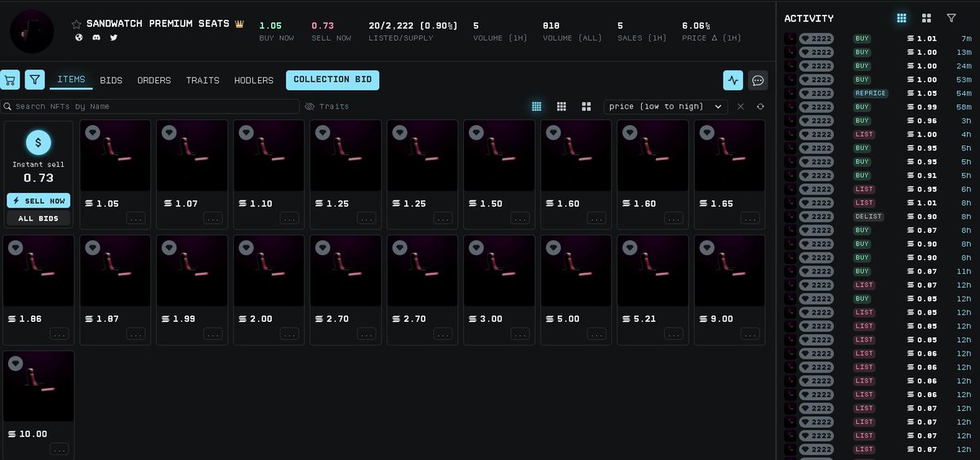Viewport: 980px width, 460px height.
Task: Refresh the item listings
Action: click(760, 106)
